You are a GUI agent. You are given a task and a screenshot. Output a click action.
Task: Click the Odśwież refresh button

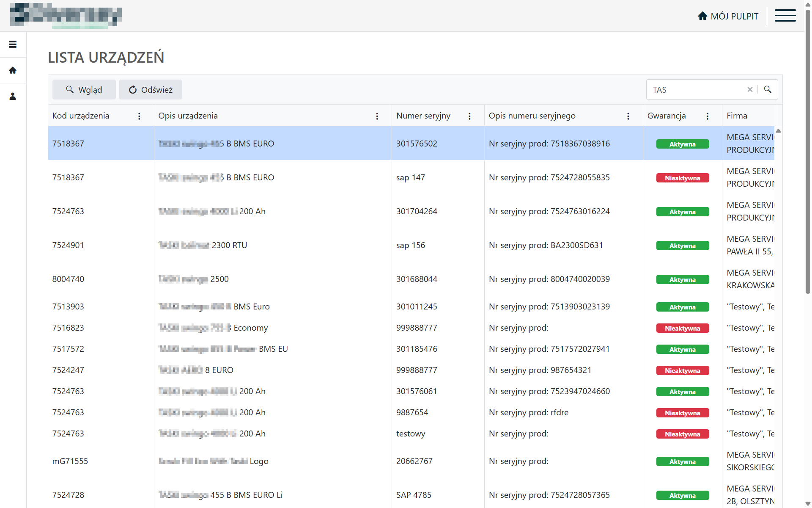[x=150, y=90]
